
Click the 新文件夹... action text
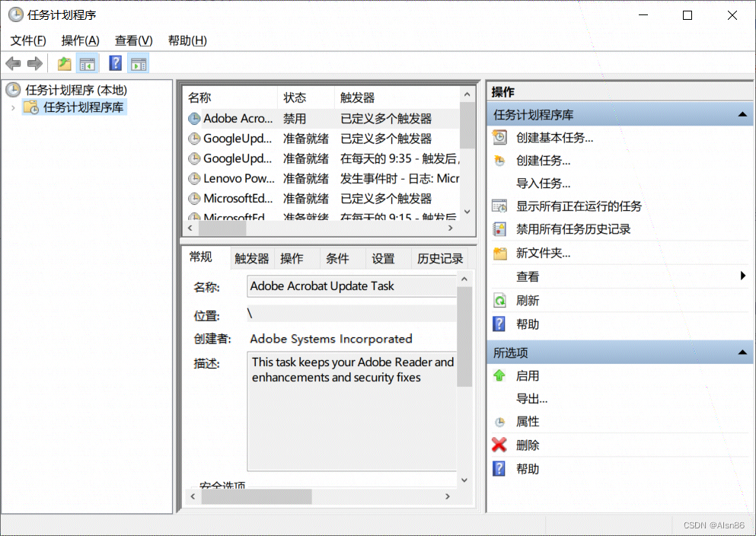543,253
